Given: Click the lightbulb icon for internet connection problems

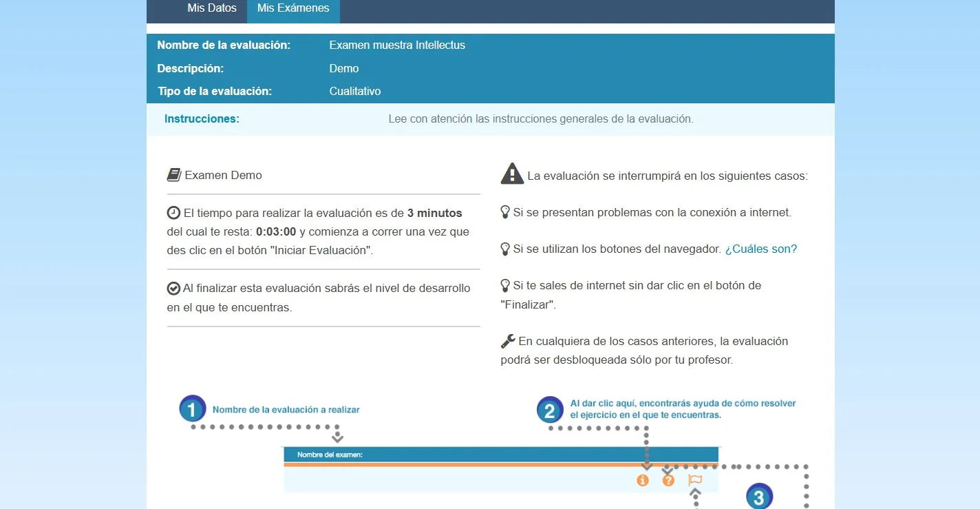Looking at the screenshot, I should coord(505,212).
